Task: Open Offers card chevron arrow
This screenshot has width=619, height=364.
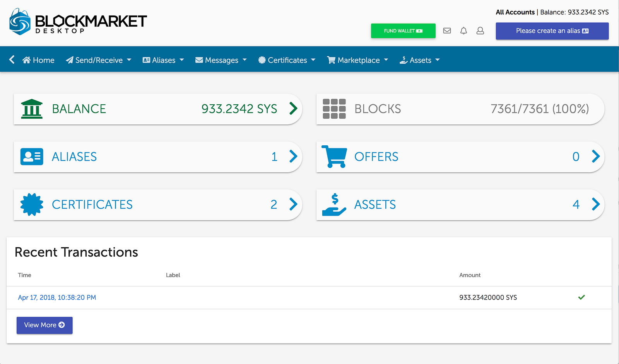Action: 596,156
